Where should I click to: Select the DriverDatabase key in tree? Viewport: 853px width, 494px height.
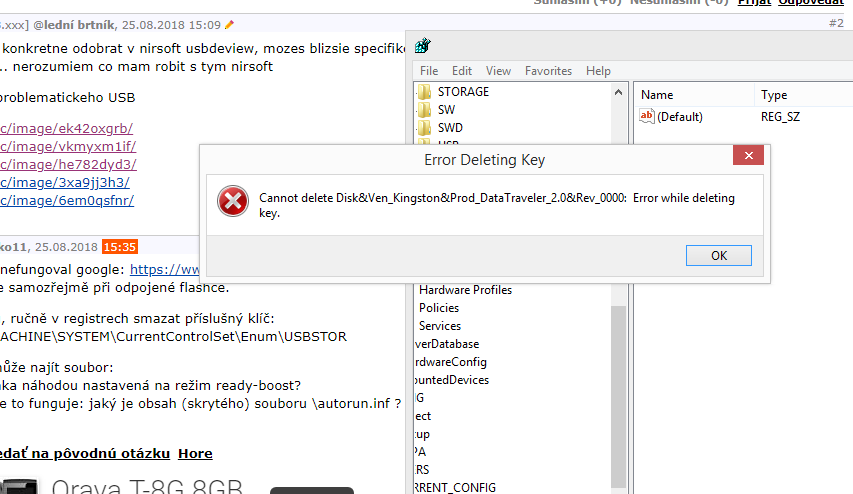point(447,344)
